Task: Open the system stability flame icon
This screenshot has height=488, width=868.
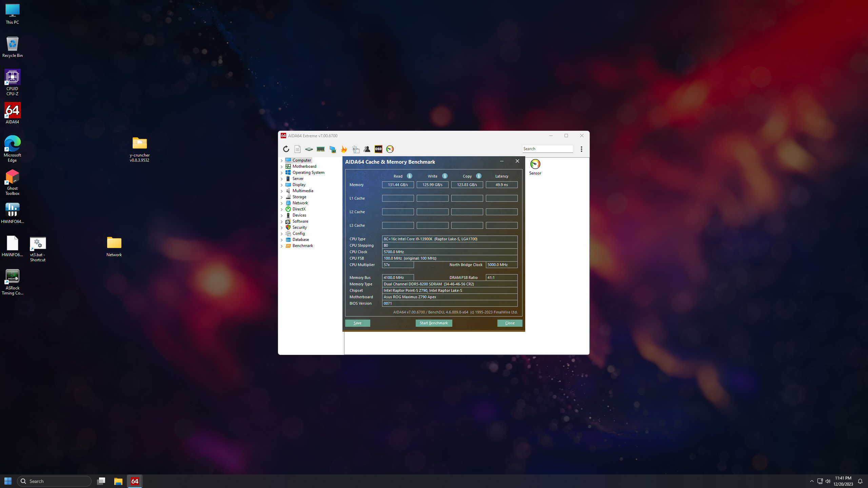Action: (x=344, y=149)
